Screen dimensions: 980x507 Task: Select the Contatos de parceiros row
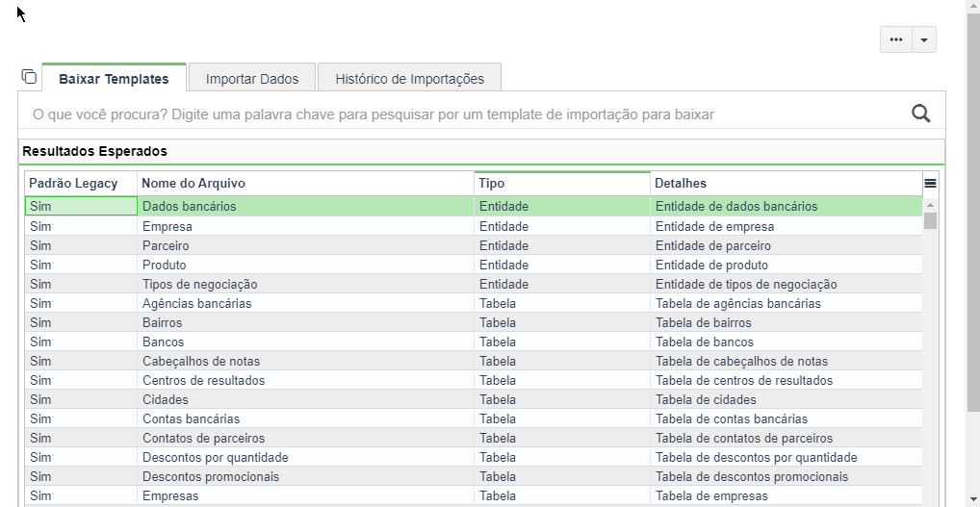coord(473,439)
